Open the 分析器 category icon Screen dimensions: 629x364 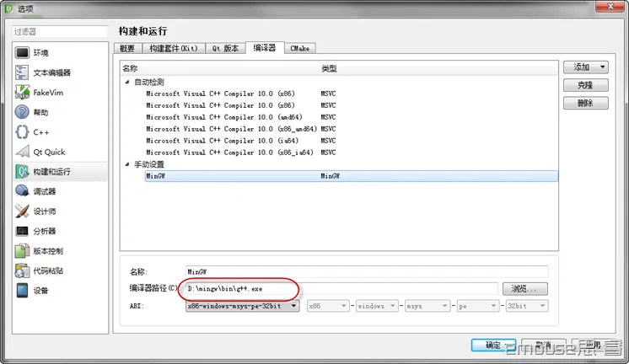(22, 231)
